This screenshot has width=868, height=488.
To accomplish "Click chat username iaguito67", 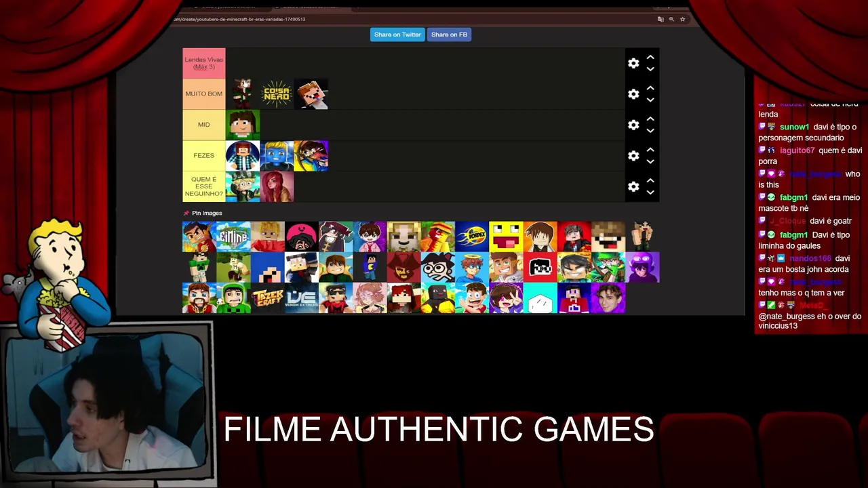I will 797,150.
